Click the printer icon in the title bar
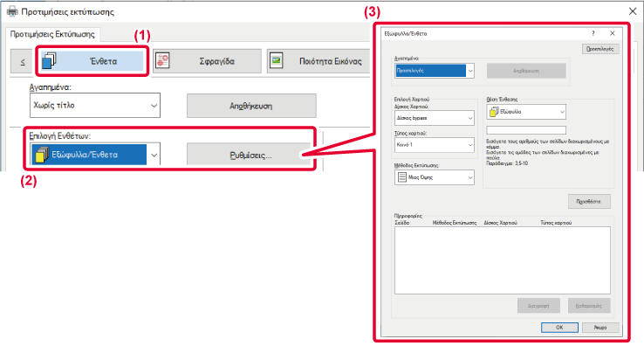The image size is (644, 346). tap(12, 11)
